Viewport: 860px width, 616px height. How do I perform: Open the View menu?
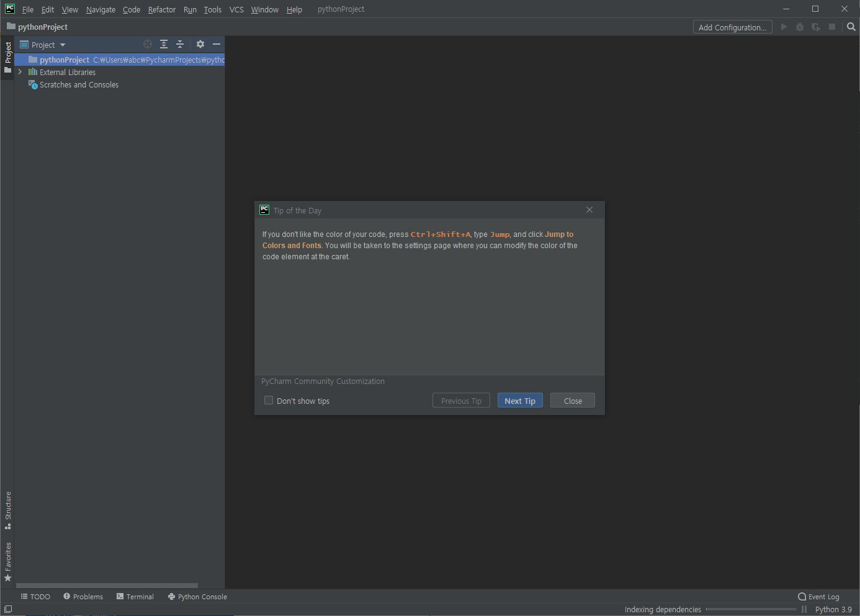point(70,9)
